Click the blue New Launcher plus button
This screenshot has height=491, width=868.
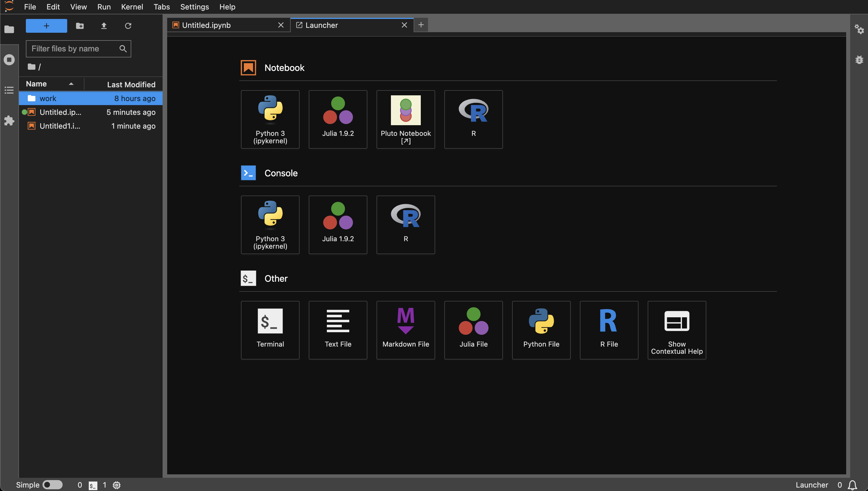pos(46,26)
